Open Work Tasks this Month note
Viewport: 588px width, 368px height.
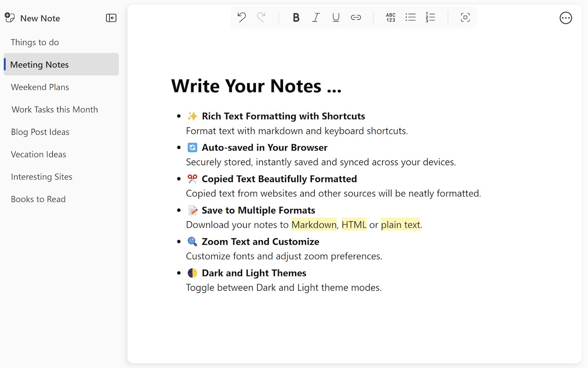[x=61, y=109]
